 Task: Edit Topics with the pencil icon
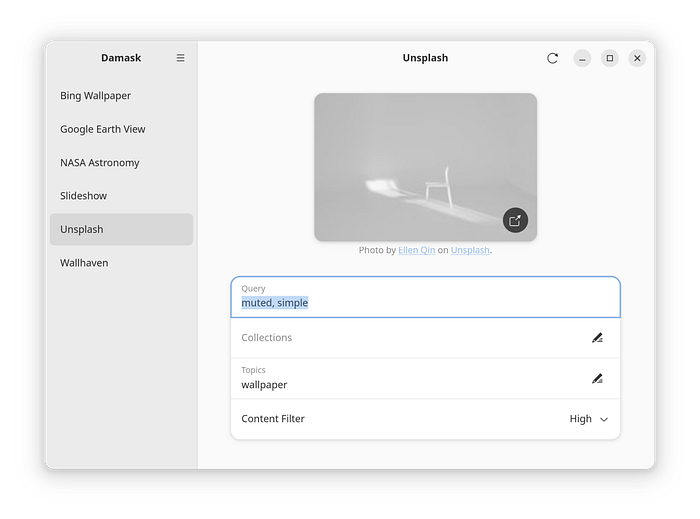[597, 379]
